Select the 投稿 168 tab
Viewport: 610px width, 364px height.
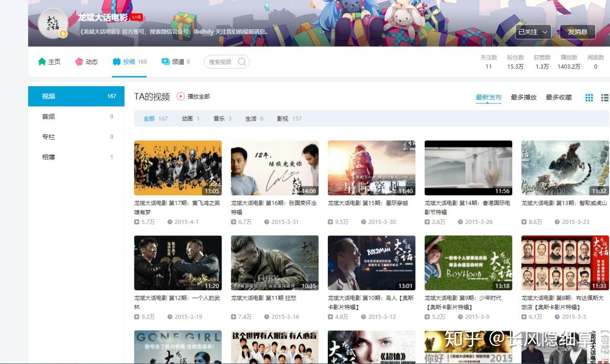[x=130, y=61]
